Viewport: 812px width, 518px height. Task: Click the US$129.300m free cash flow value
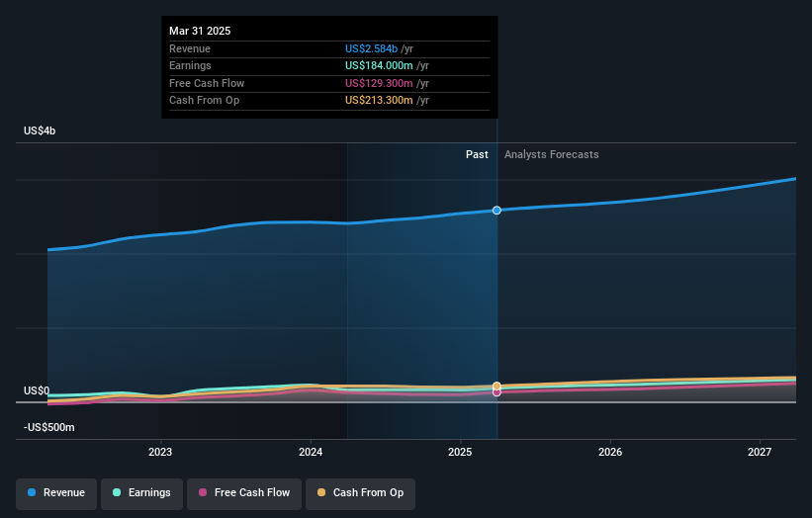[x=379, y=83]
